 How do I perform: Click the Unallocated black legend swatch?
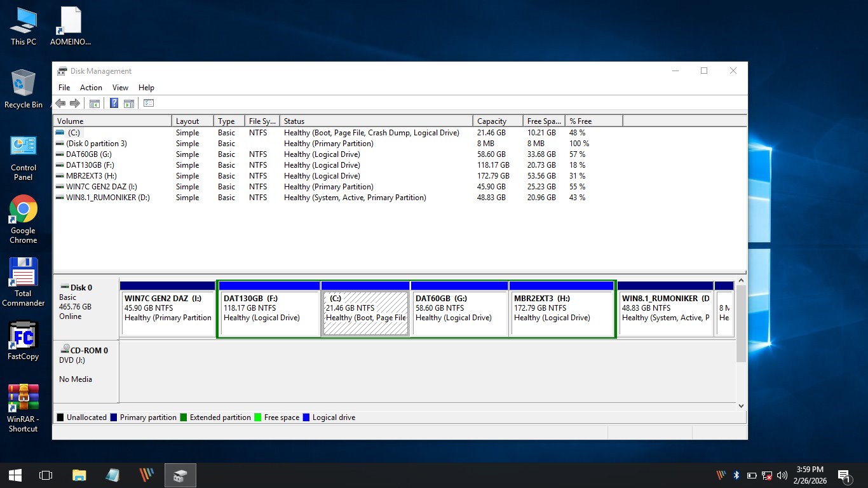coord(60,417)
